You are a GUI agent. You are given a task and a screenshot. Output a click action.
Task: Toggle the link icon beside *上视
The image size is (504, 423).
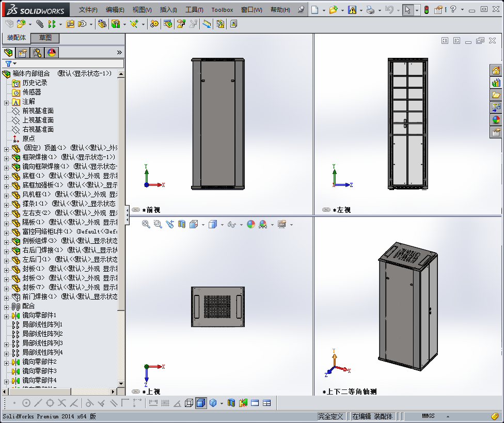pos(136,391)
